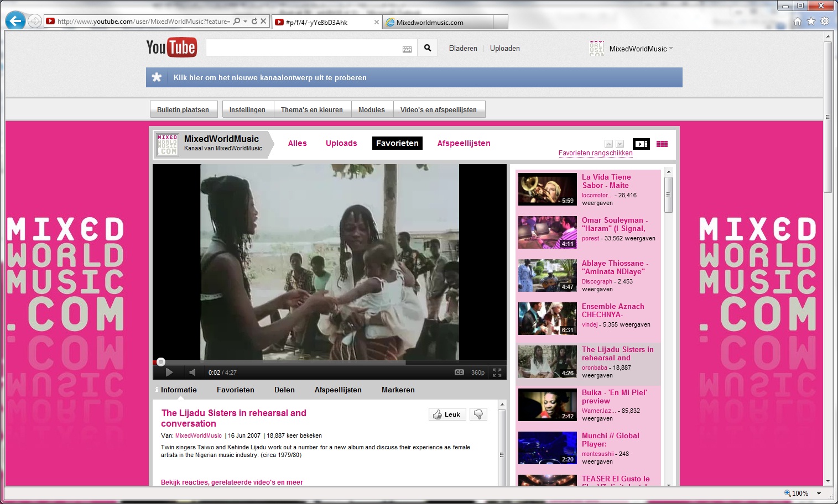Dislike the video with thumbs-down button

(x=478, y=414)
